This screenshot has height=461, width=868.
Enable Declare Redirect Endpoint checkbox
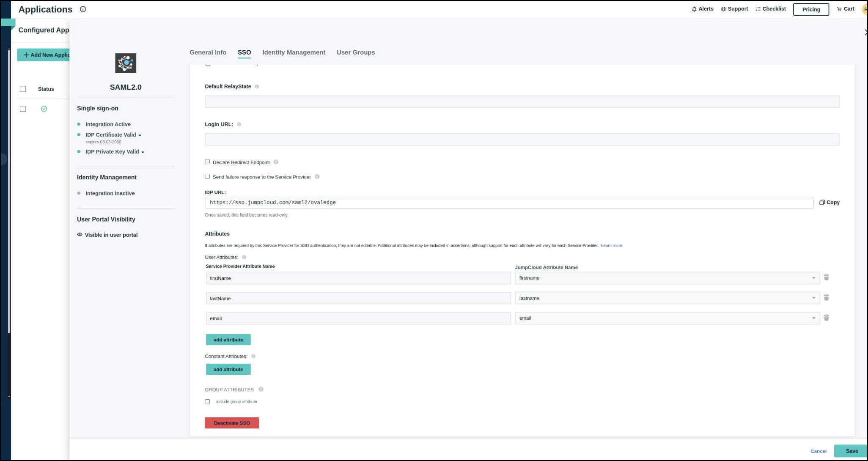tap(207, 162)
